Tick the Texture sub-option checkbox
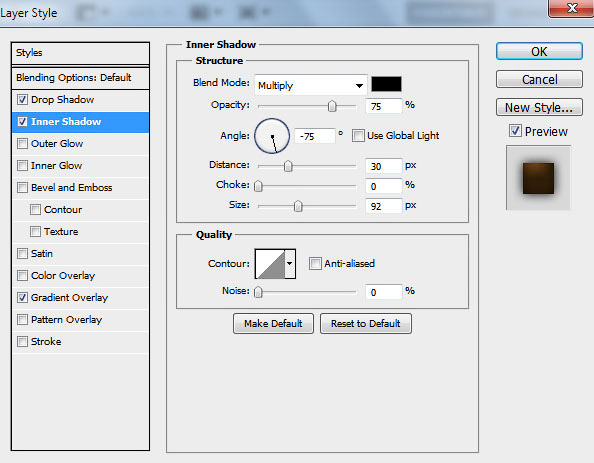The image size is (594, 463). click(35, 232)
